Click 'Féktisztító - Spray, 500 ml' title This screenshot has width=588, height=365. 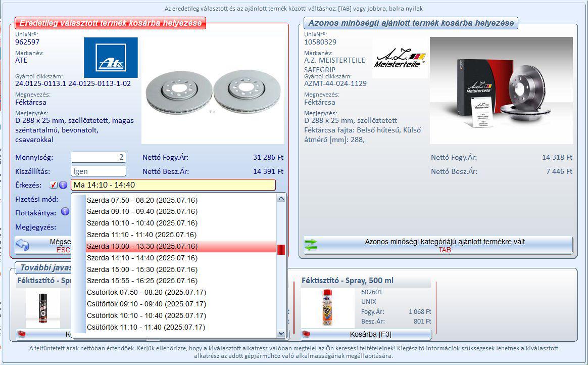click(x=348, y=281)
